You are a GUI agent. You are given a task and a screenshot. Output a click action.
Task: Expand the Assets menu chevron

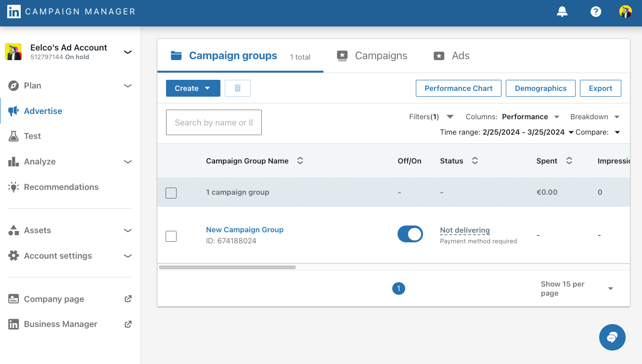pyautogui.click(x=128, y=230)
